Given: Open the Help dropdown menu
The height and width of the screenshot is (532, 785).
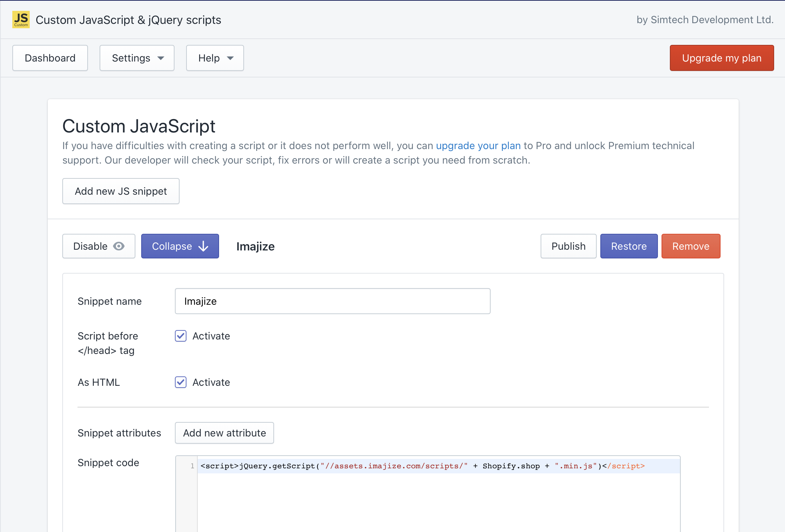Looking at the screenshot, I should 215,58.
